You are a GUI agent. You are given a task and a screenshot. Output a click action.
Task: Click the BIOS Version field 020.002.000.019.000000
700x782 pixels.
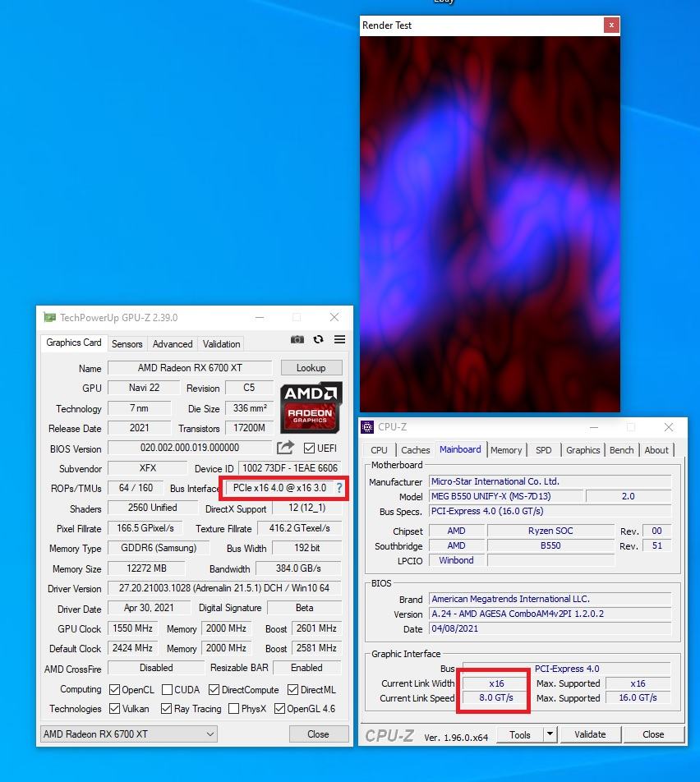190,448
